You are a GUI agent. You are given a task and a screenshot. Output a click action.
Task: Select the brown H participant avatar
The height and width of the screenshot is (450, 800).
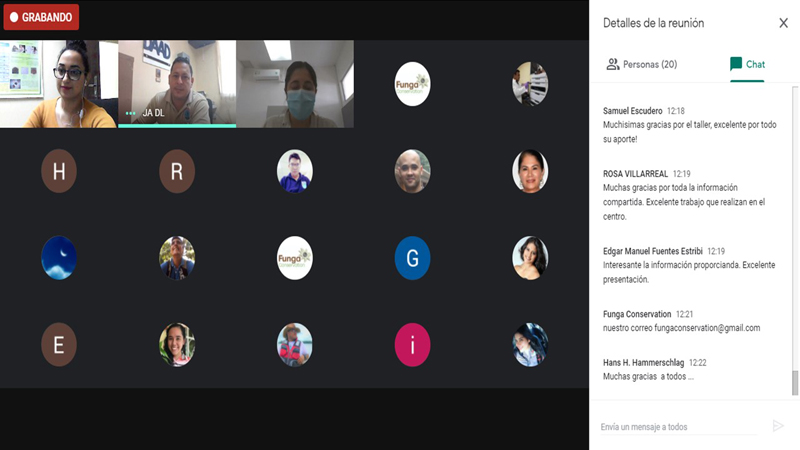point(59,171)
